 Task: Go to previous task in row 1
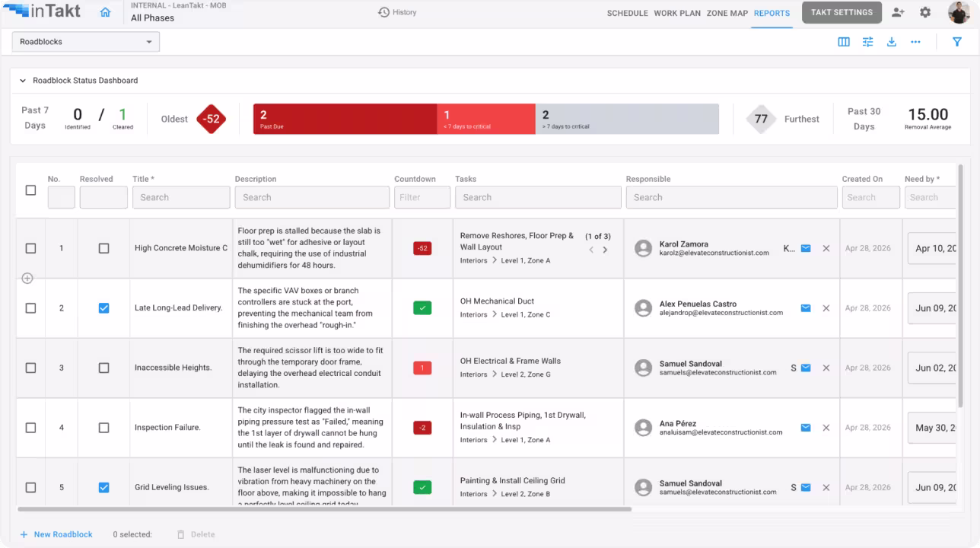click(x=591, y=250)
